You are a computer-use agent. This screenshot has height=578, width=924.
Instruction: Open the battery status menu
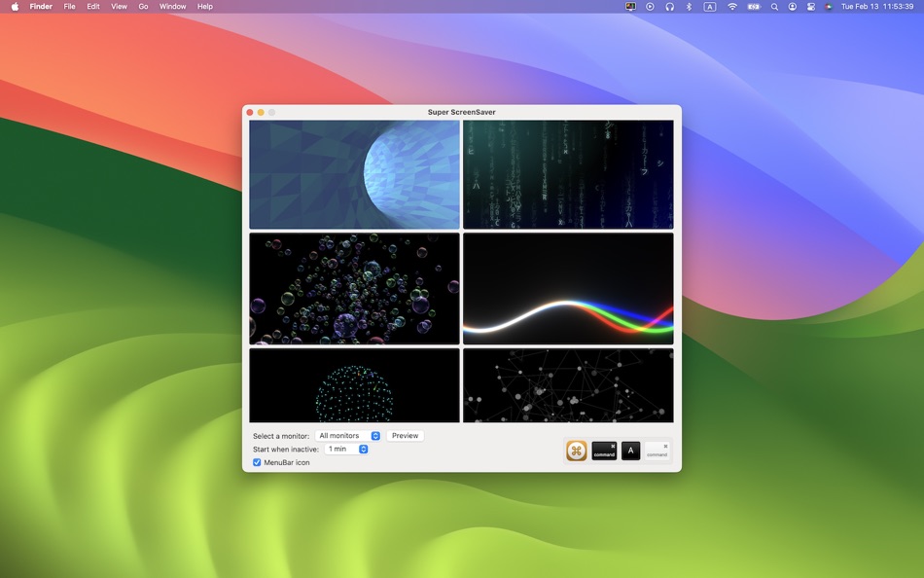pyautogui.click(x=754, y=7)
